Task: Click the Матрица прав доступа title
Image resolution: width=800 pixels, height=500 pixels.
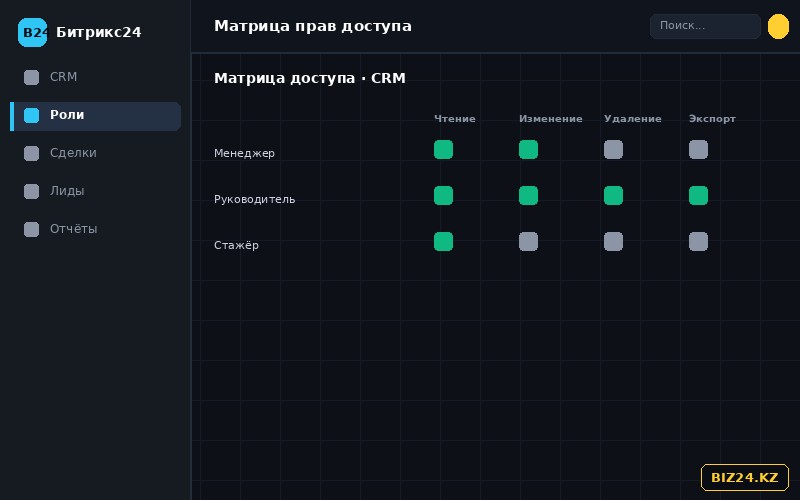Action: [x=313, y=26]
